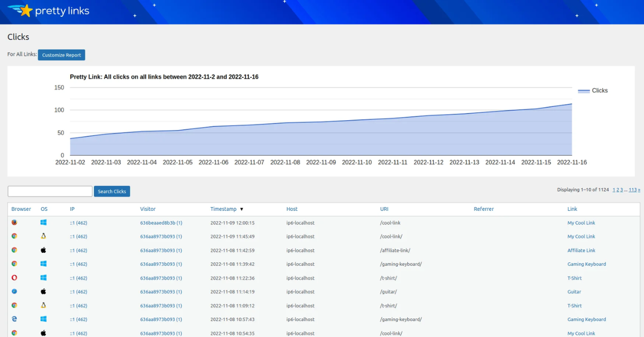The width and height of the screenshot is (644, 337).
Task: Click the Edge browser icon
Action: (14, 319)
